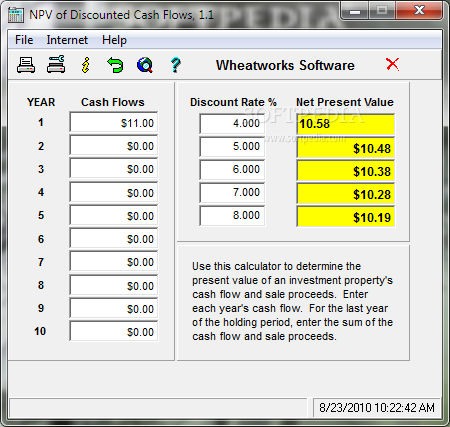Click the 10.58 net present value box
The width and height of the screenshot is (450, 427).
pyautogui.click(x=345, y=124)
